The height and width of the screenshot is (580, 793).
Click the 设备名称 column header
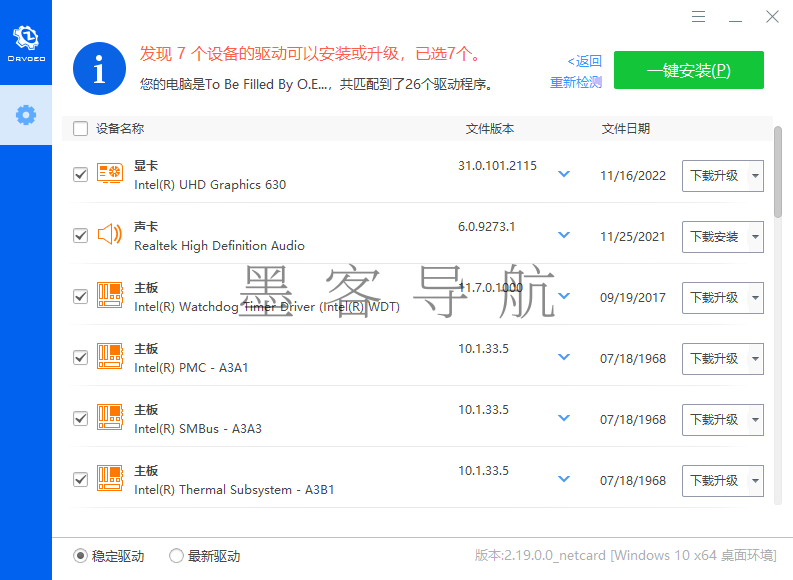pos(120,128)
